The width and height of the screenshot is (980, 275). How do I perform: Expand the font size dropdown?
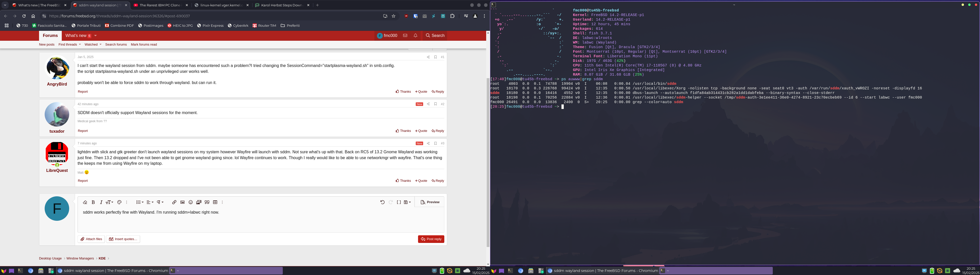coord(109,202)
